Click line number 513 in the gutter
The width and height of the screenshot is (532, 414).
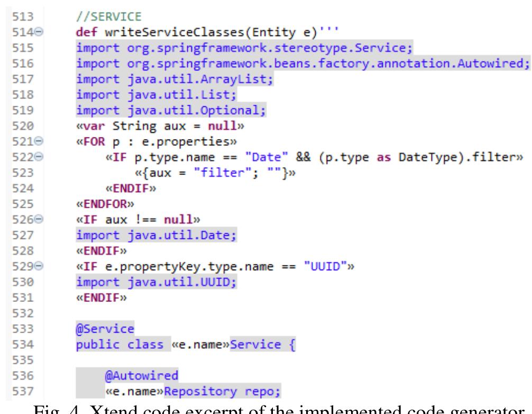(23, 16)
